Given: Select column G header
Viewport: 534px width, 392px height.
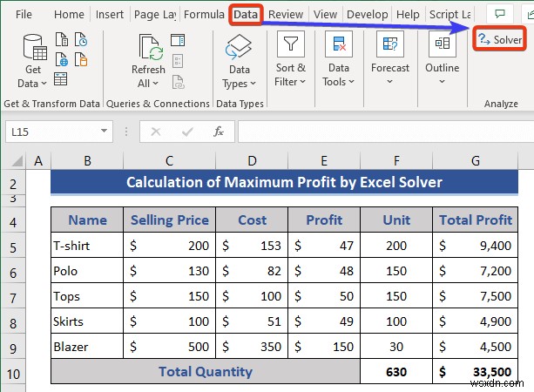Looking at the screenshot, I should (476, 161).
